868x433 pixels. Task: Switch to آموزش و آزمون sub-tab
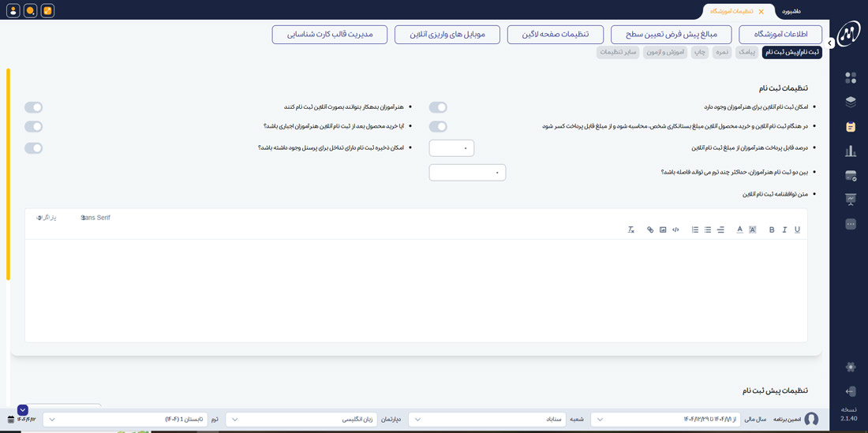tap(666, 53)
